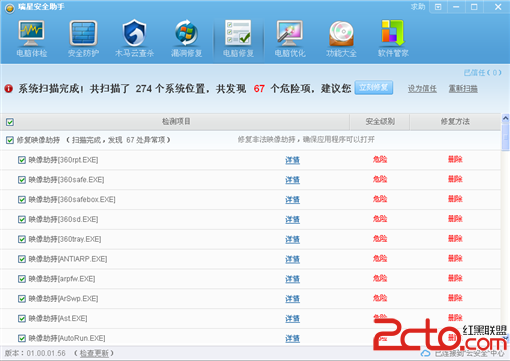Open 详情 for 360tray.EXE
This screenshot has height=361, width=510.
(292, 239)
